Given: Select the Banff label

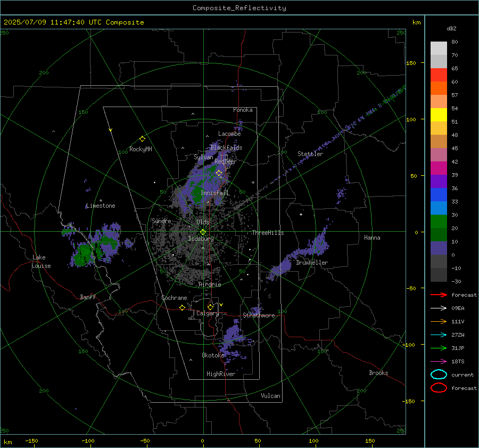Looking at the screenshot, I should 88,297.
